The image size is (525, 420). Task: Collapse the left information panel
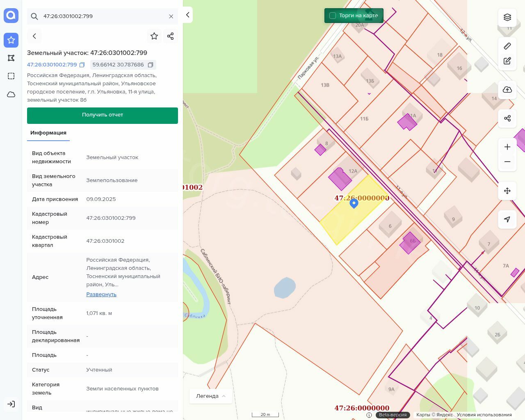coord(187,15)
